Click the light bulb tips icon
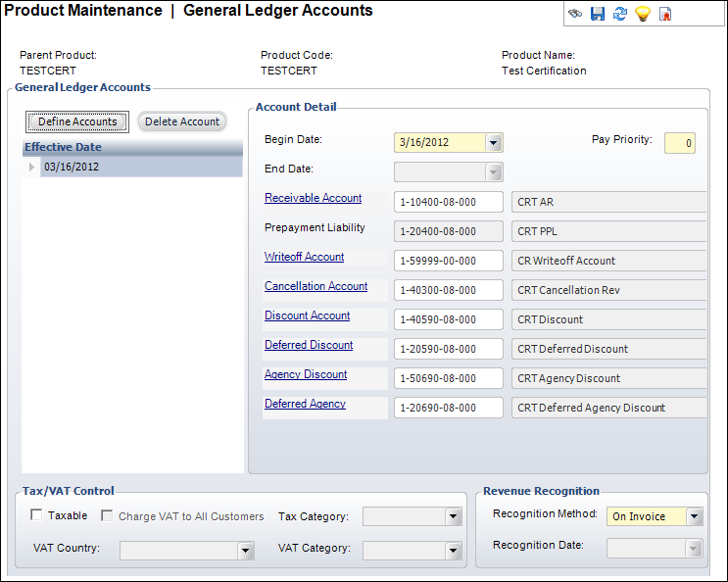 click(x=642, y=14)
